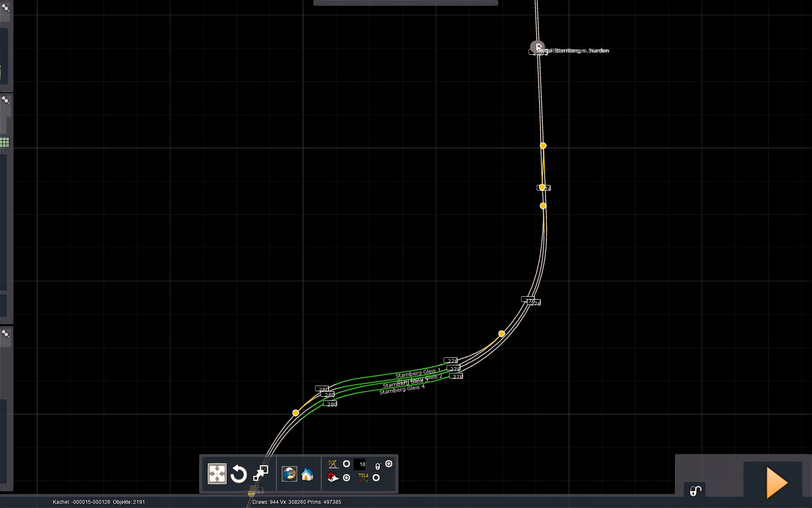
Task: Toggle radio button next to TS14 icon
Action: click(376, 478)
